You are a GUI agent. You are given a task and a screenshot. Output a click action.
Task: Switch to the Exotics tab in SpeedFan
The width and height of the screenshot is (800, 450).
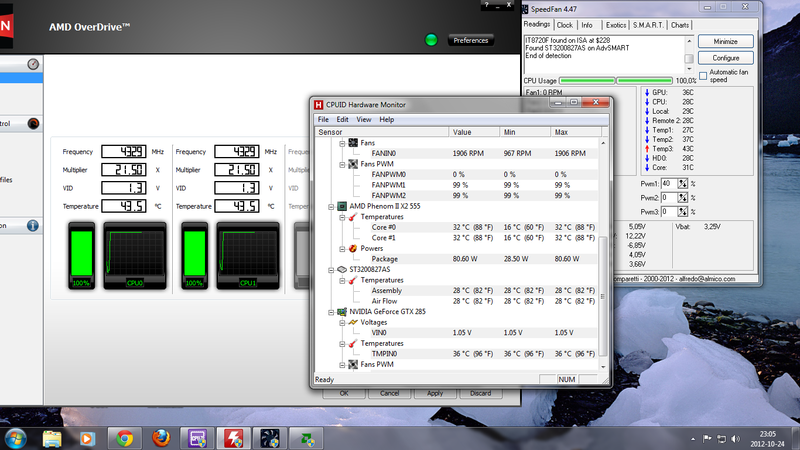[616, 25]
